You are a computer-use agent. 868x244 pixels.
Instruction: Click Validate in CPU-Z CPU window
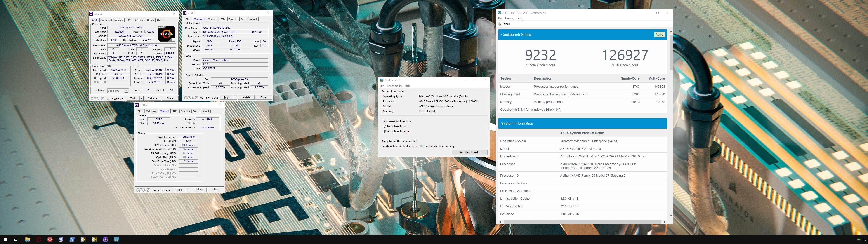152,99
